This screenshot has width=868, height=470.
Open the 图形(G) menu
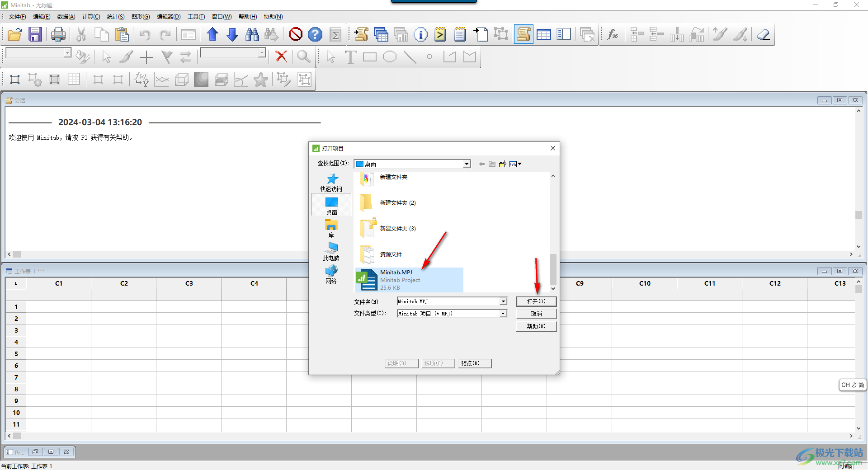point(141,17)
